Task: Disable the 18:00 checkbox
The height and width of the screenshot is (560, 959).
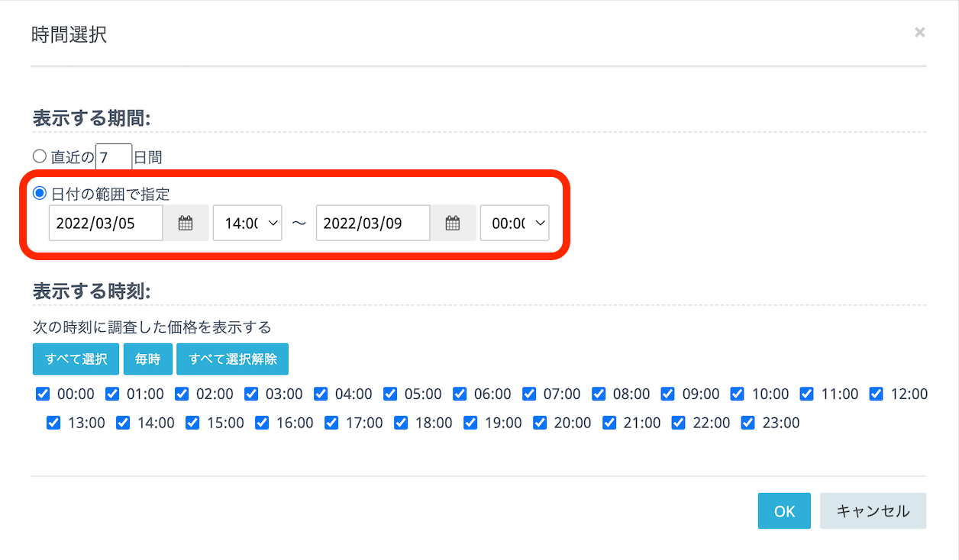Action: click(x=401, y=422)
